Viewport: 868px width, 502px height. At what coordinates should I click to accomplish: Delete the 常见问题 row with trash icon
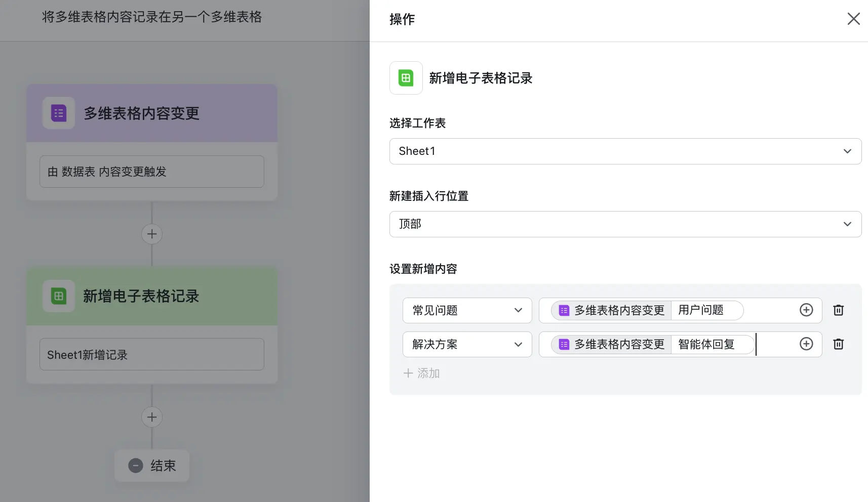click(838, 310)
